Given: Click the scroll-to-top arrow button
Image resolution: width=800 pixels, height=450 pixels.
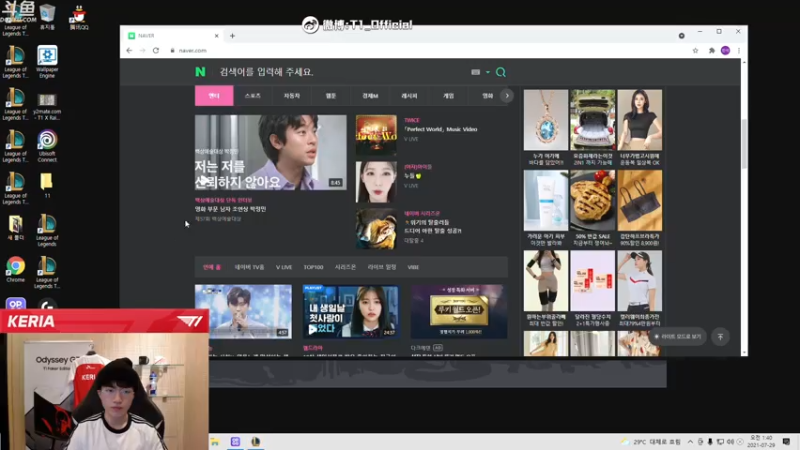Looking at the screenshot, I should (x=720, y=337).
